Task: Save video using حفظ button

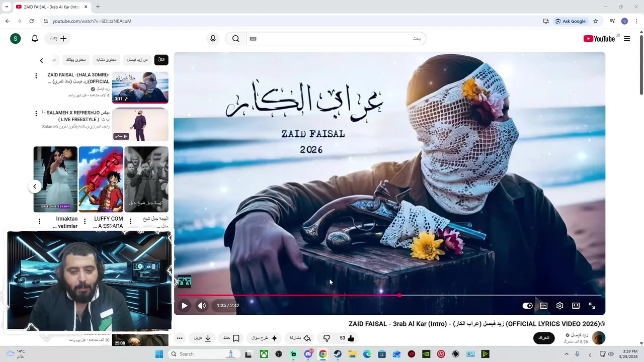Action: [x=231, y=338]
